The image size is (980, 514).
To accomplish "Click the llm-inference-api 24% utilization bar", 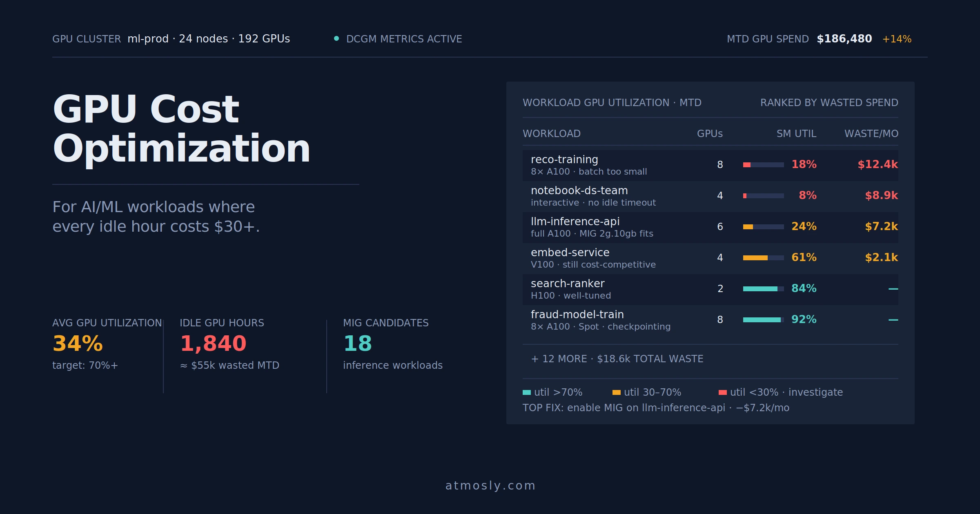I will [764, 227].
